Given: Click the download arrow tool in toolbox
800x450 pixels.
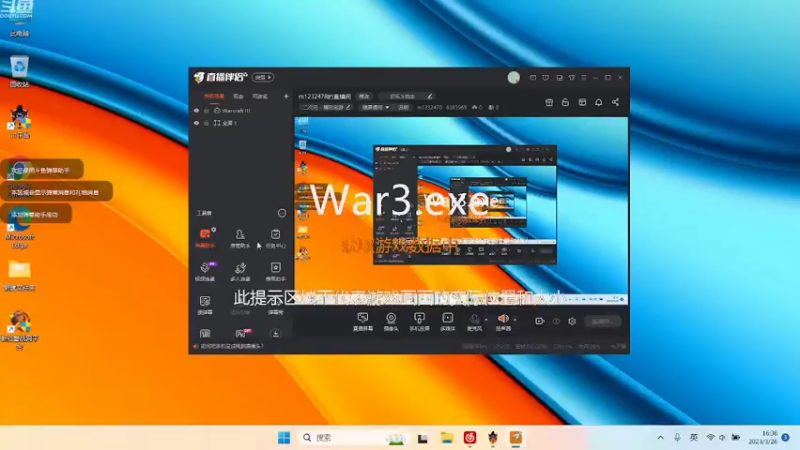Looking at the screenshot, I should [276, 334].
